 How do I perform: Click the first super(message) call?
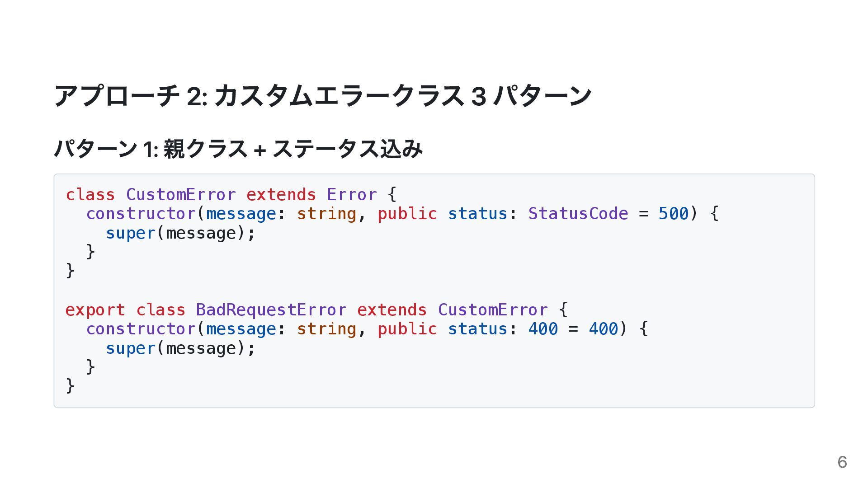coord(181,233)
